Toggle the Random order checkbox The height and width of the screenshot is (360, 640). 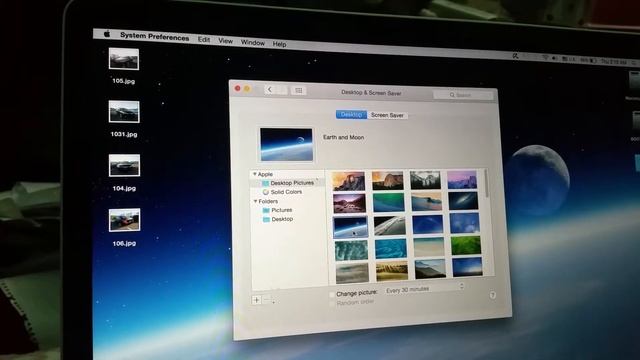click(332, 303)
